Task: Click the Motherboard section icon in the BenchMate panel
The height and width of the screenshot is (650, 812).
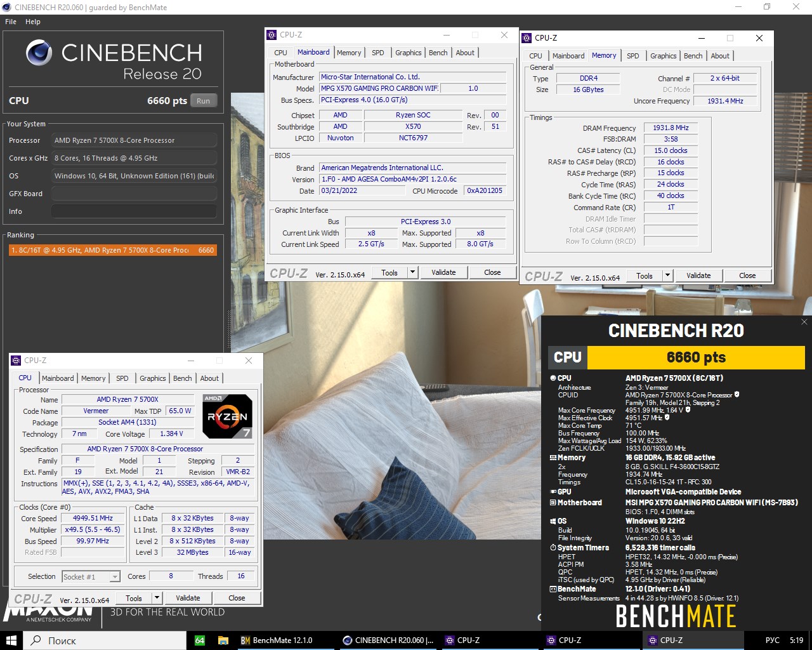Action: click(553, 503)
